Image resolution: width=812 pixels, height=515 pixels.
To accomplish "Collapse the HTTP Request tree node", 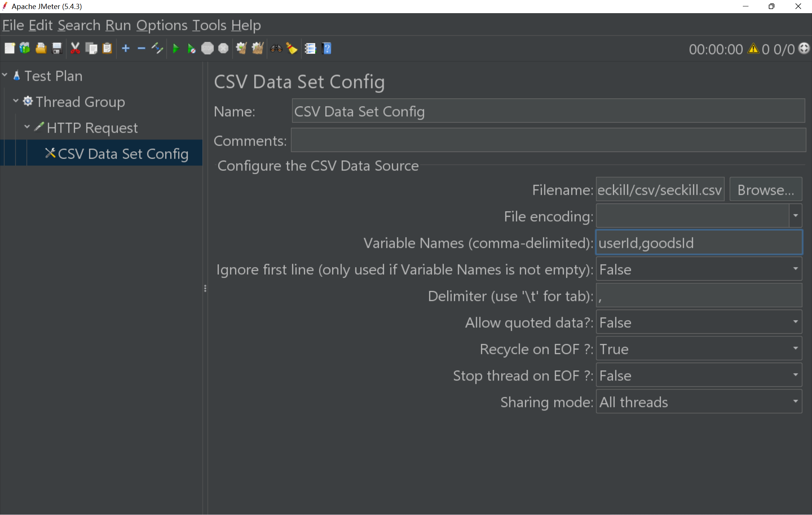I will (27, 126).
